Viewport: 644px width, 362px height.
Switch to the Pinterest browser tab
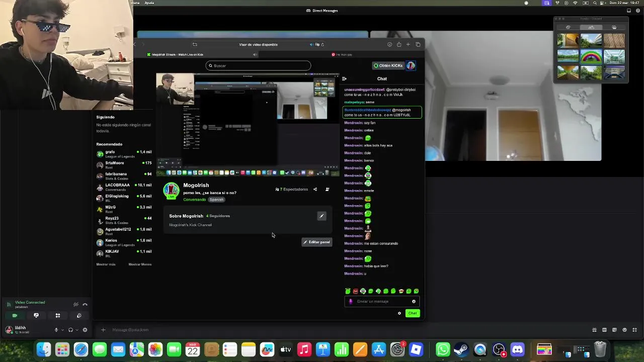[342, 54]
